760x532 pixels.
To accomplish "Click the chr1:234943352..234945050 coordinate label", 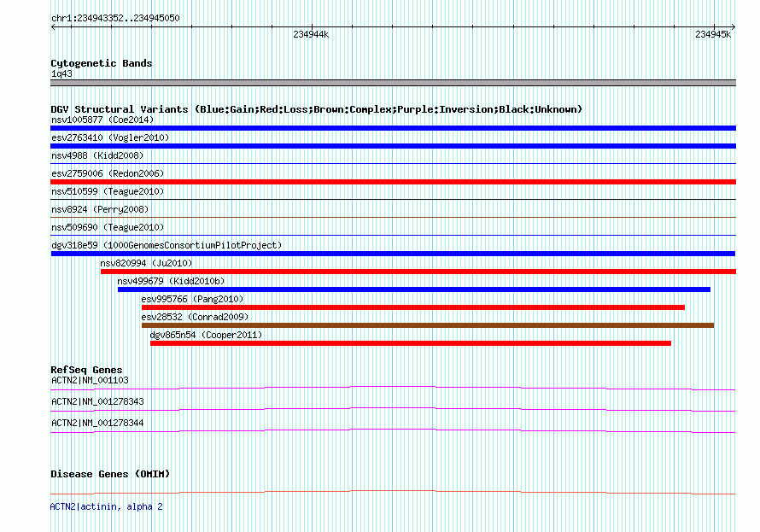I will (x=115, y=18).
